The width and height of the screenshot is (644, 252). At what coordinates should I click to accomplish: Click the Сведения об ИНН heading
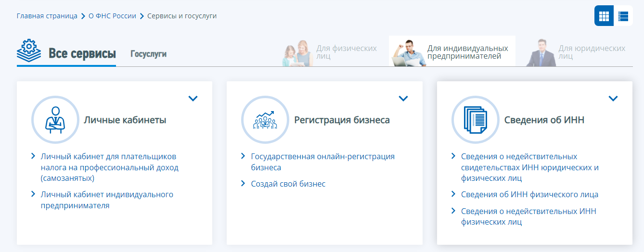click(x=544, y=120)
